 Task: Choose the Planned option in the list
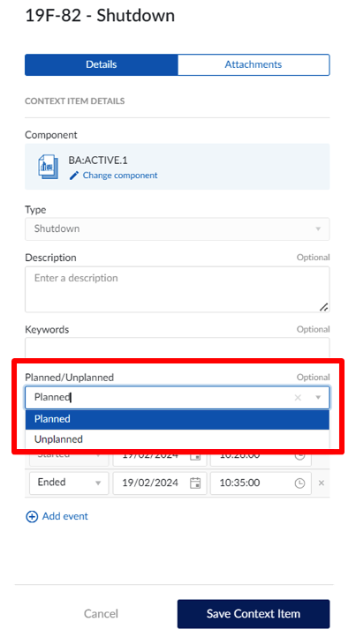click(178, 419)
